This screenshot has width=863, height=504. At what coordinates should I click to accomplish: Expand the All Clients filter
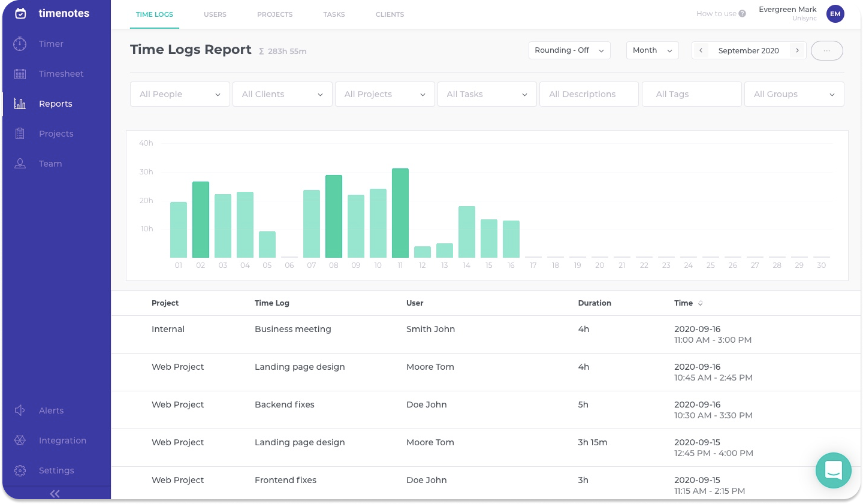click(282, 94)
